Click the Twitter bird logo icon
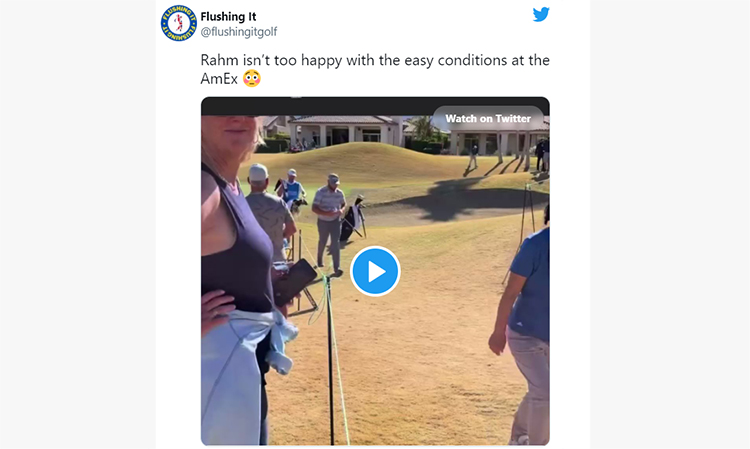 pyautogui.click(x=541, y=15)
